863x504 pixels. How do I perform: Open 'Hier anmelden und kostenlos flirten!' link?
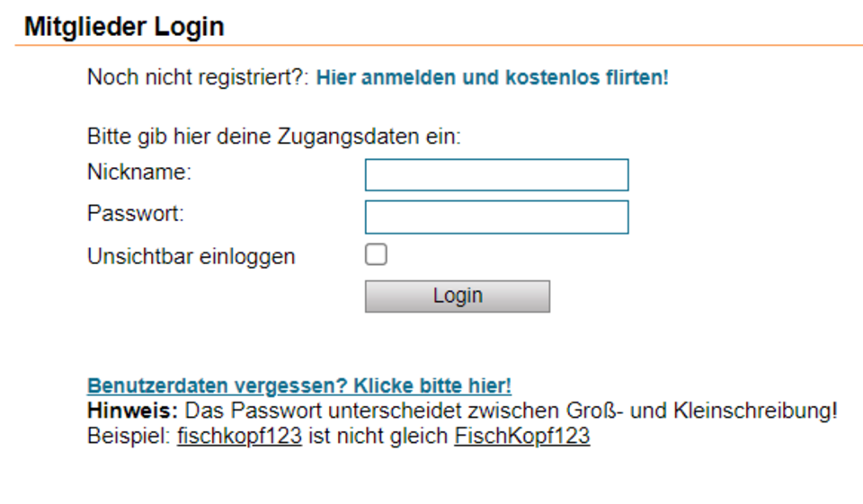coord(492,77)
